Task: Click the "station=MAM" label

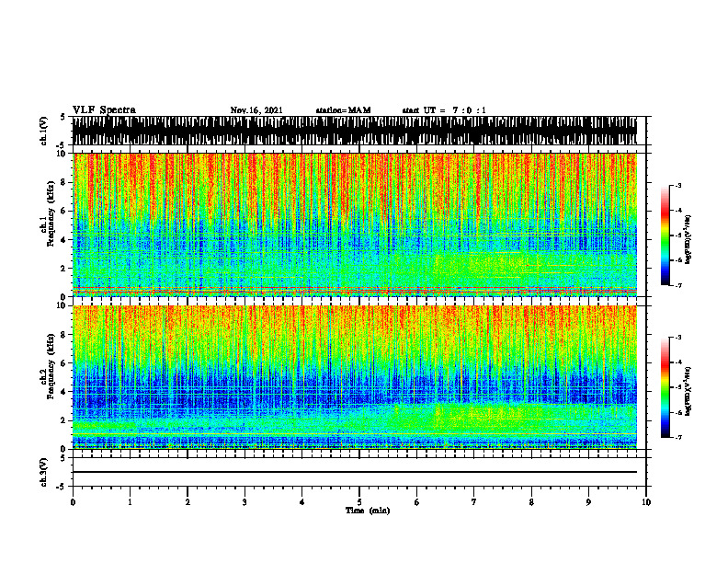Action: tap(343, 110)
